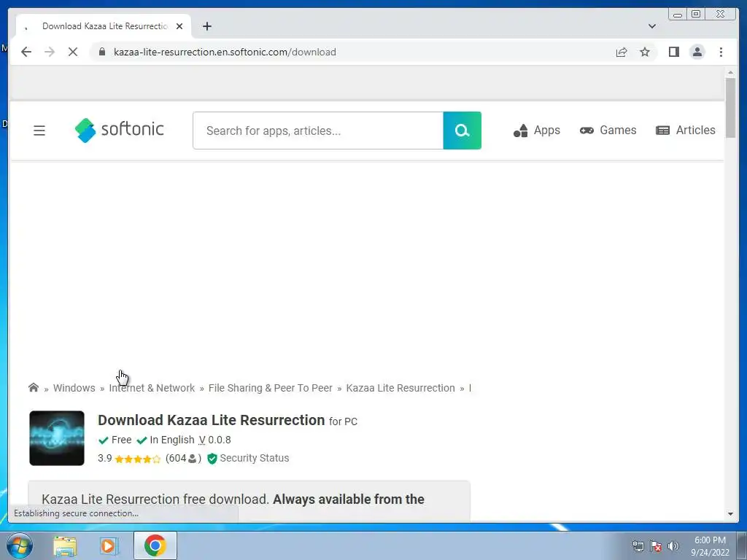
Task: Open the tab search chevron
Action: pyautogui.click(x=651, y=26)
